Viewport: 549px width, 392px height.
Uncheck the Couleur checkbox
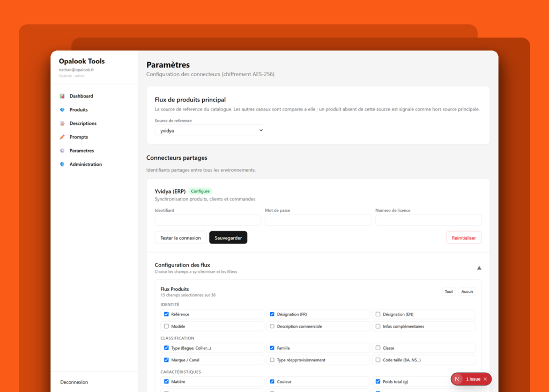272,381
